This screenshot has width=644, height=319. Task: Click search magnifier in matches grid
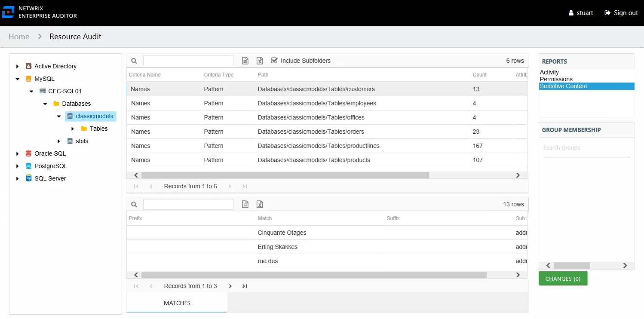tap(134, 205)
